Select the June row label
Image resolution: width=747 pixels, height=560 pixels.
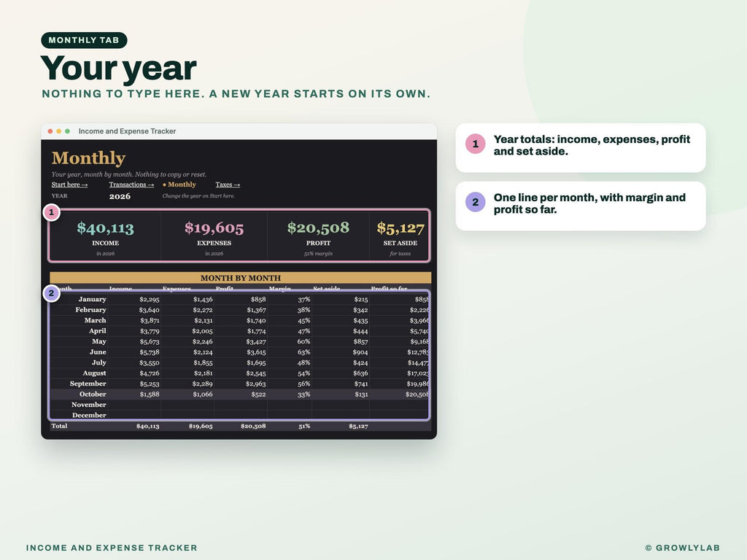pos(98,352)
